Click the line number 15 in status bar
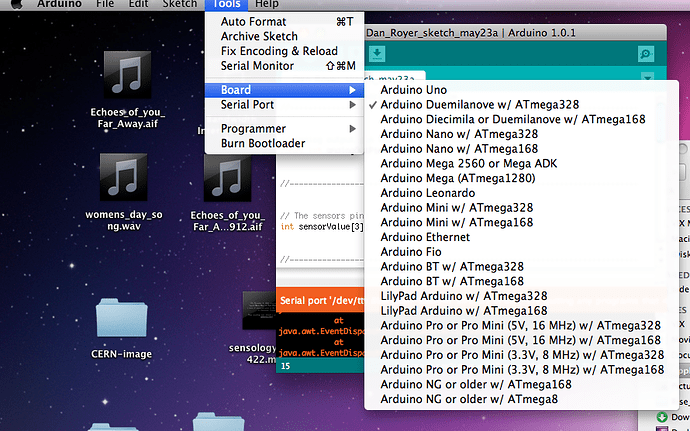This screenshot has height=431, width=690. point(285,366)
